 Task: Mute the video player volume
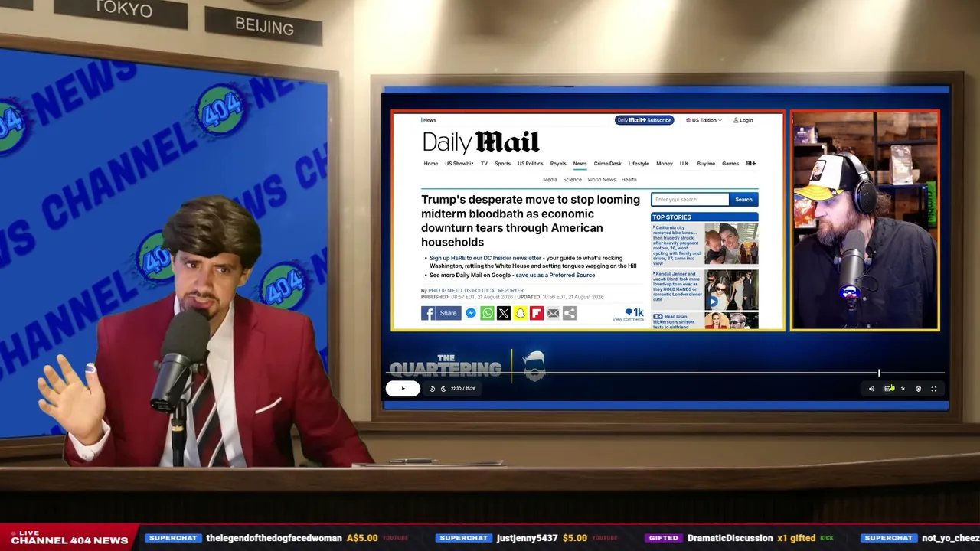pos(871,389)
